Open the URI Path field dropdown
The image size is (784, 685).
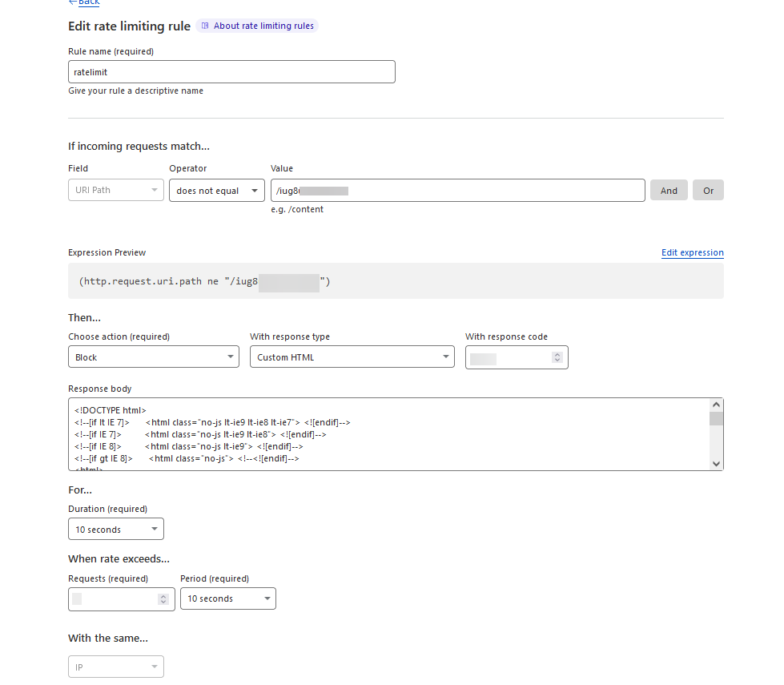point(116,191)
